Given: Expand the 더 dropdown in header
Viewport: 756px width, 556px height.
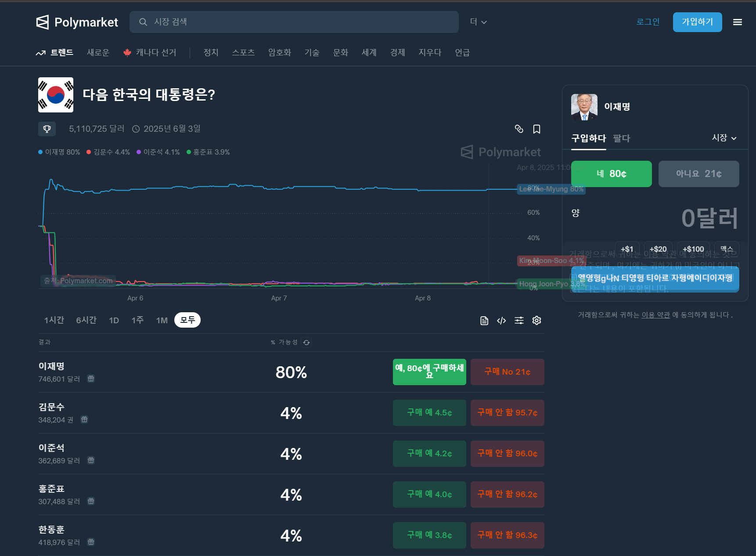Looking at the screenshot, I should tap(478, 22).
